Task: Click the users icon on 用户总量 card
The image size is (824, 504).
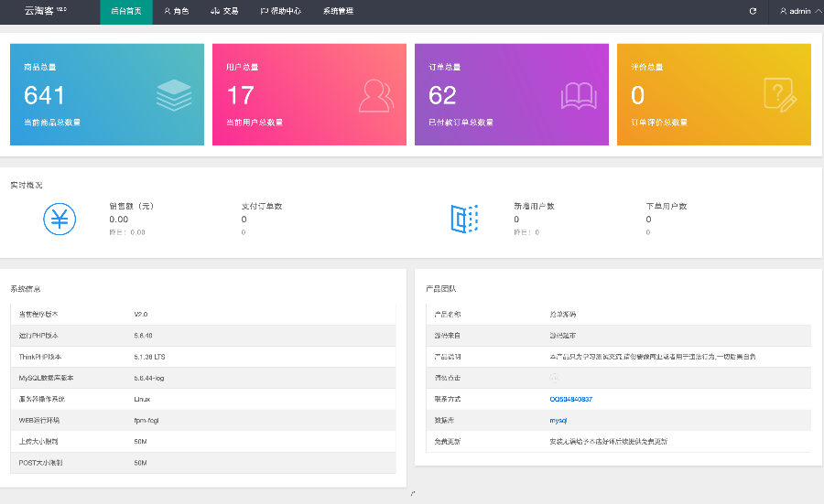Action: pyautogui.click(x=376, y=95)
